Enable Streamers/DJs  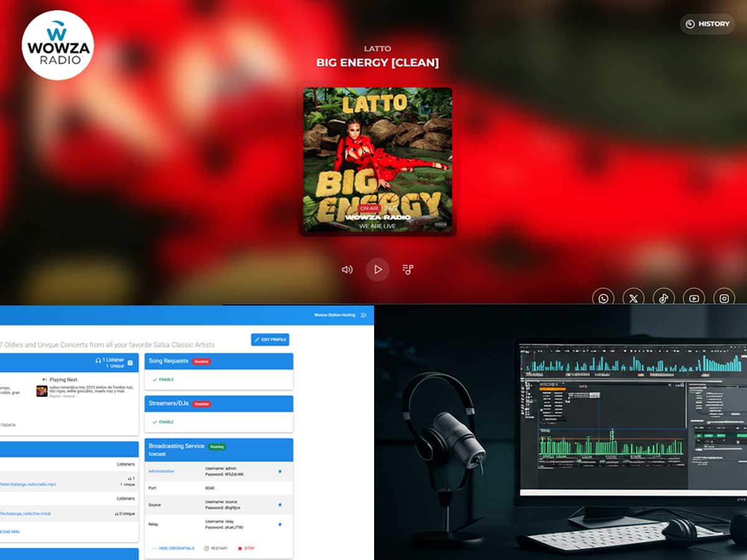pos(163,422)
